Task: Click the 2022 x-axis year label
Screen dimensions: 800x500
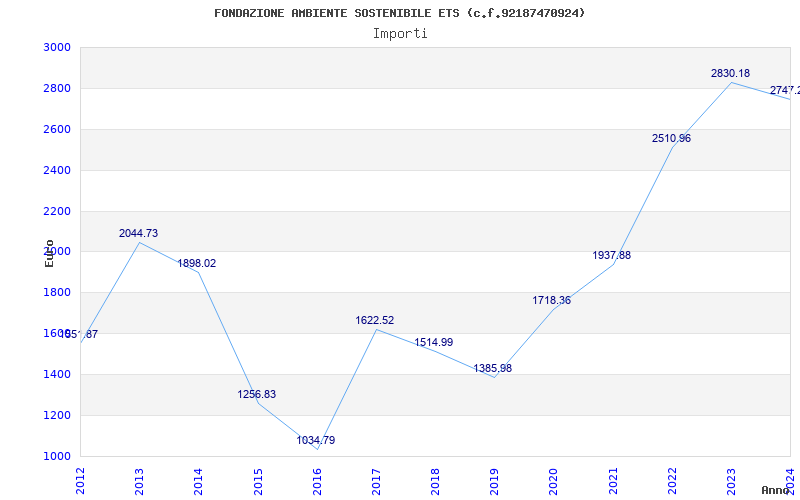Action: tap(672, 481)
